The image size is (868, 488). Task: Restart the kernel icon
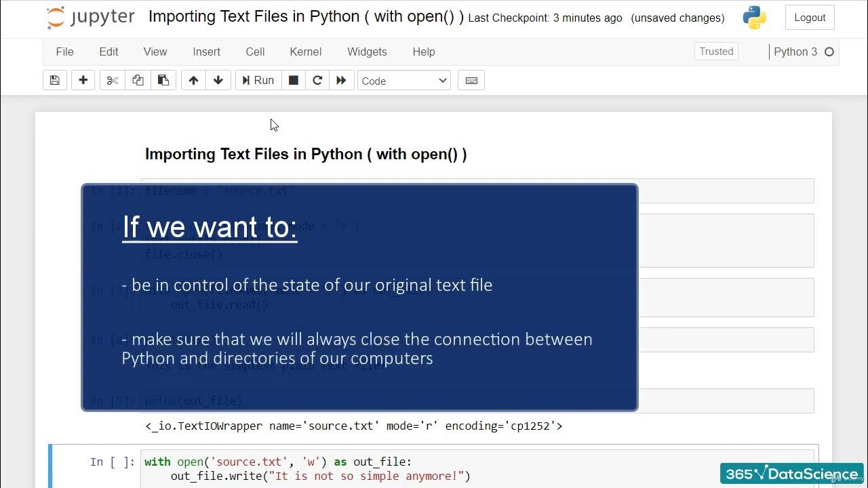(x=317, y=80)
